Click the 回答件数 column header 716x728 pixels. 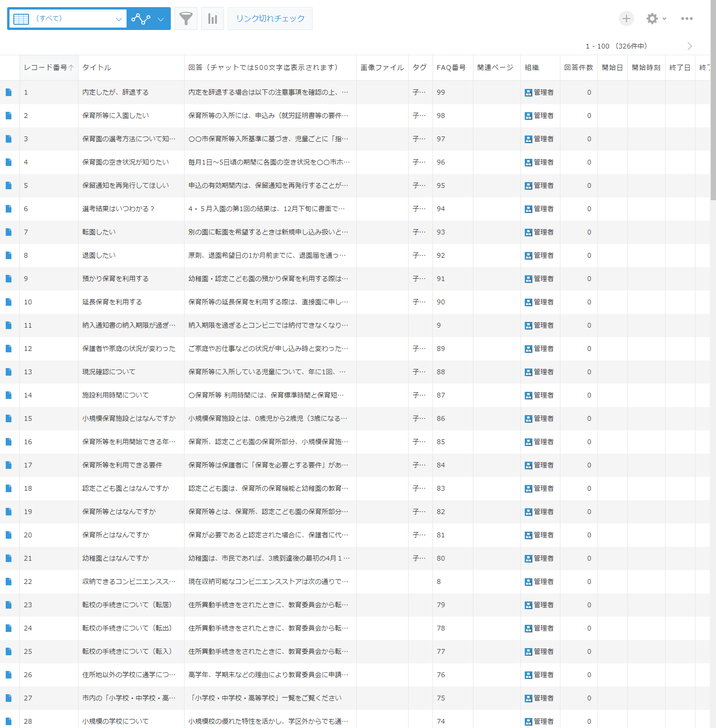click(579, 68)
